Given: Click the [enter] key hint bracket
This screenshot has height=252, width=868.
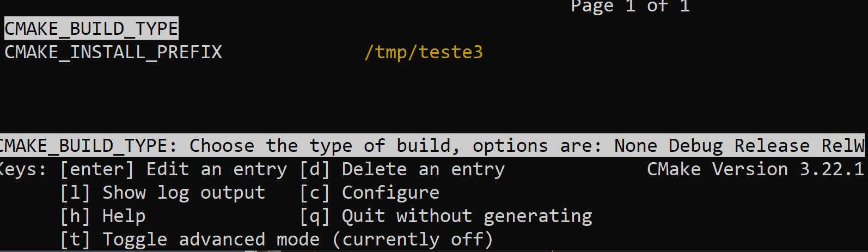Looking at the screenshot, I should coord(97,170).
